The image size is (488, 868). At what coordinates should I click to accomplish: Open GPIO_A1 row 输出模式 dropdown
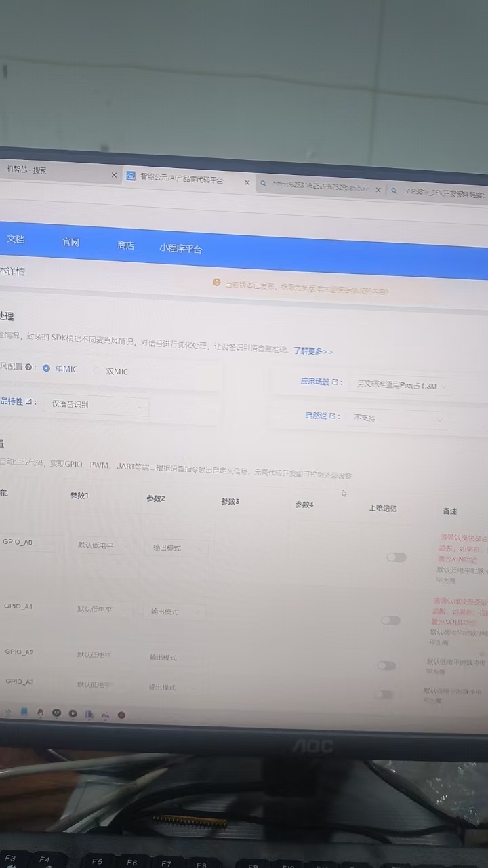point(176,612)
